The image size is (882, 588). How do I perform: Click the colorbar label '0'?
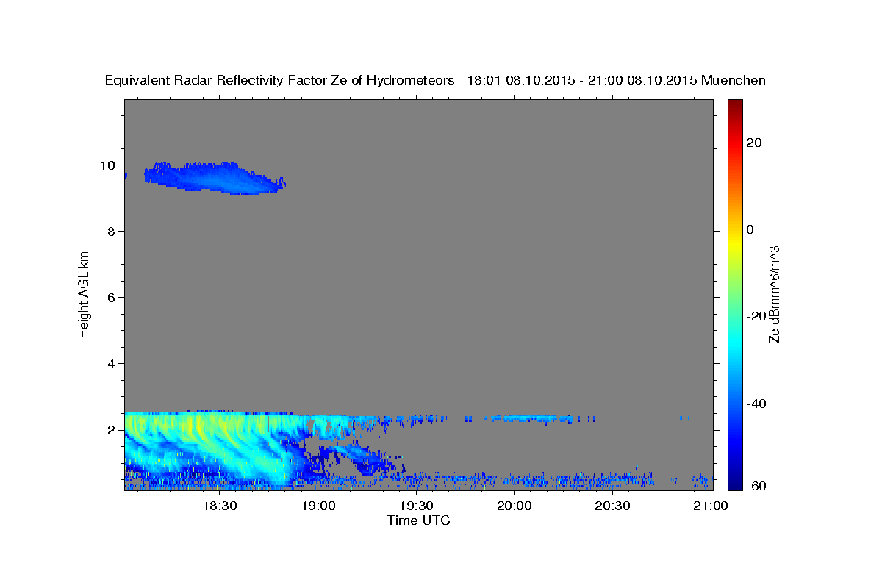[750, 229]
